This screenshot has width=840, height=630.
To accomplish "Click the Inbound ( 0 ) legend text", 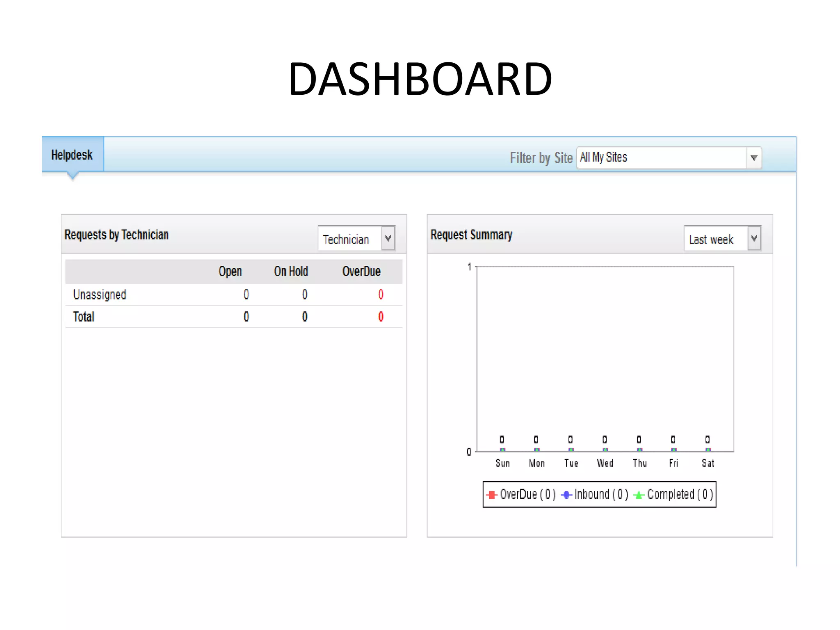I will [x=601, y=495].
